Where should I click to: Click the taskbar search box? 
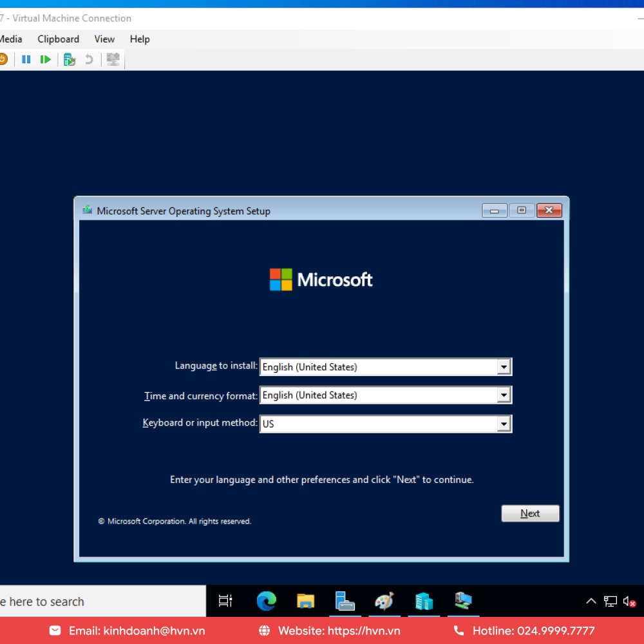[x=102, y=601]
